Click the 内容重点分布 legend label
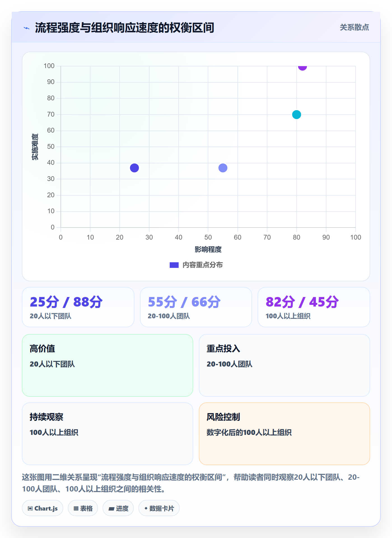Screen dimensions: 392x538 [202, 265]
